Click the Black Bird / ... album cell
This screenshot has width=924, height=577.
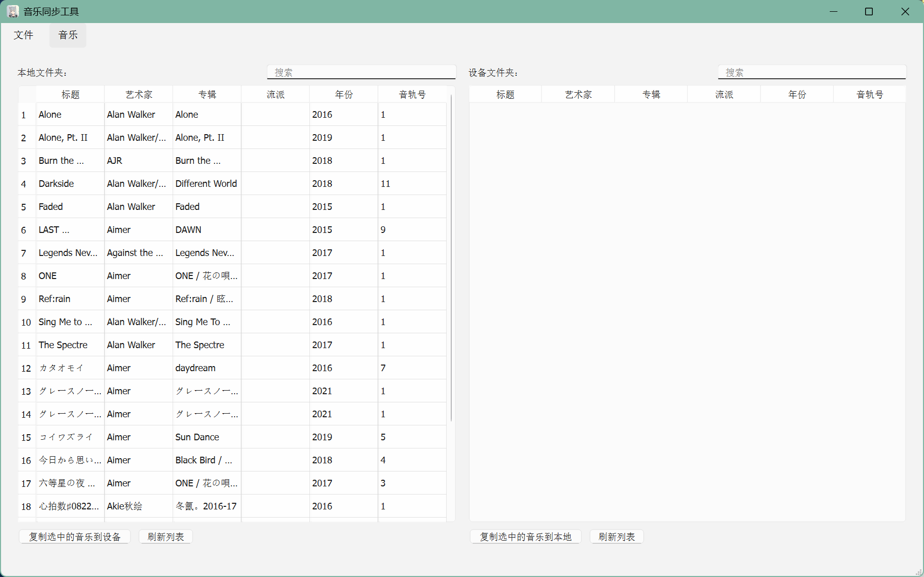pos(207,460)
